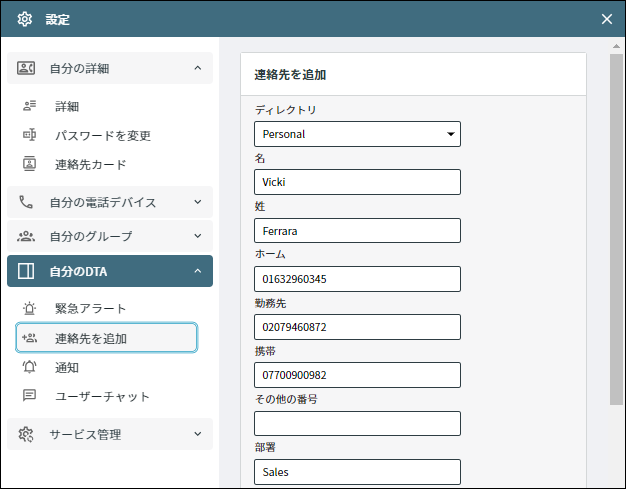Click the empty その他の番号 field

tap(357, 424)
